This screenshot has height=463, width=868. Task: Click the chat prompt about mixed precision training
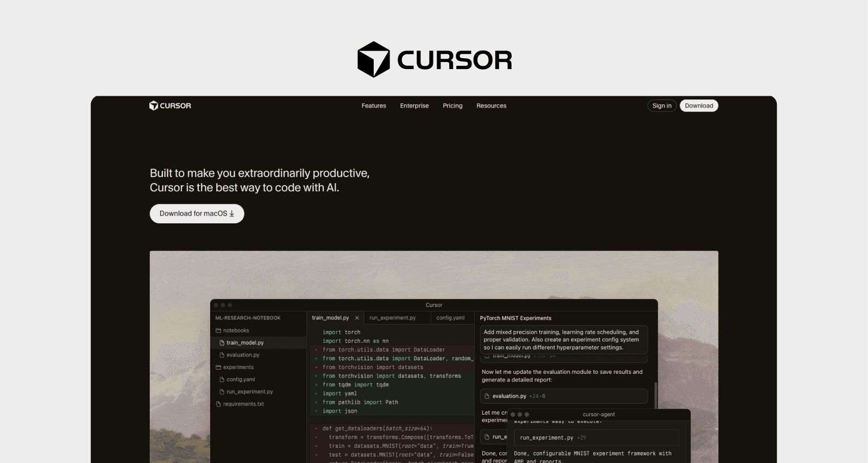(x=563, y=340)
